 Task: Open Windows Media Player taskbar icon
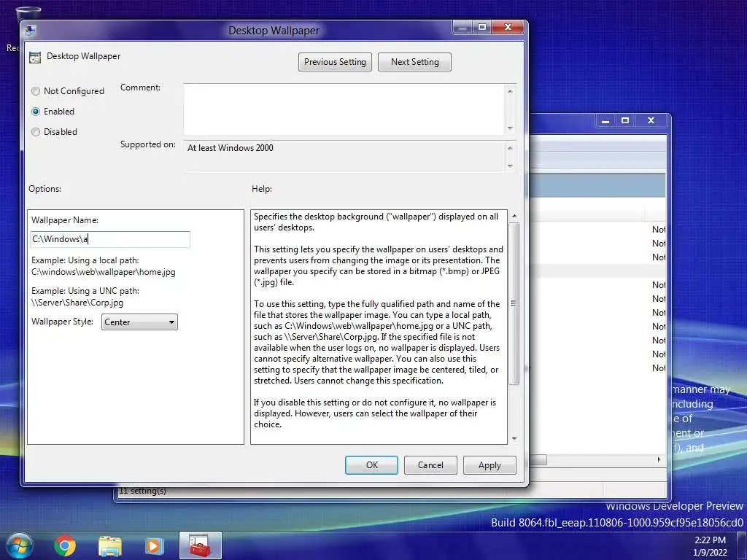153,546
